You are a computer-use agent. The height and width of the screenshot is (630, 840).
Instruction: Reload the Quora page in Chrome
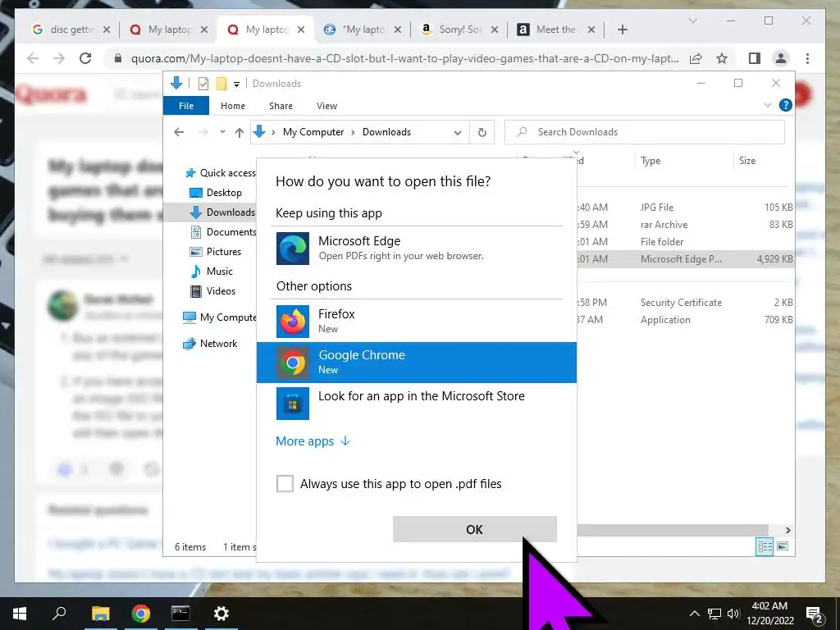pos(85,58)
